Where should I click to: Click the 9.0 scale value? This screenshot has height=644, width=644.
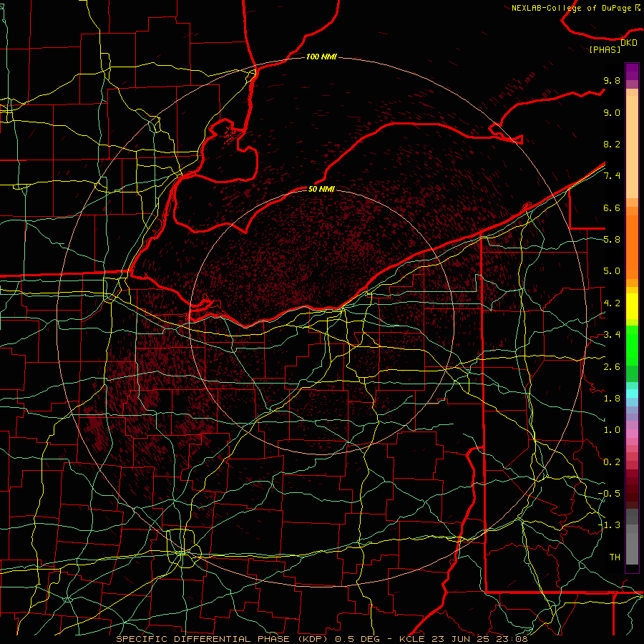click(612, 112)
